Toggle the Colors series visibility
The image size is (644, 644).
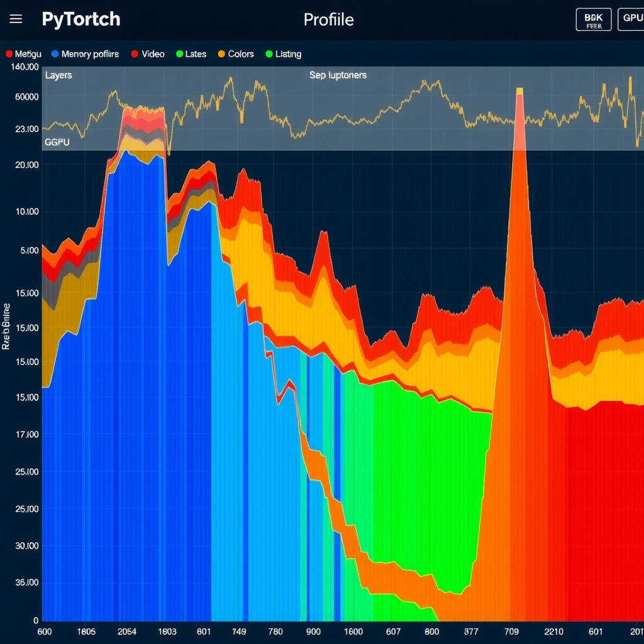tap(236, 54)
